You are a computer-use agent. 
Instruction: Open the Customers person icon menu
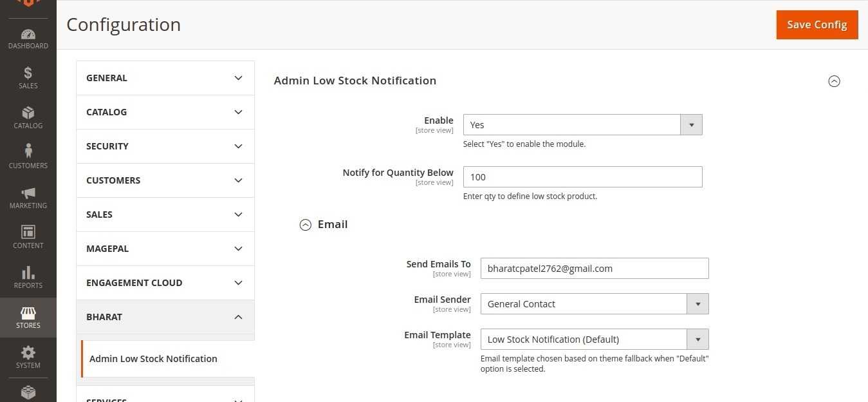coord(28,158)
